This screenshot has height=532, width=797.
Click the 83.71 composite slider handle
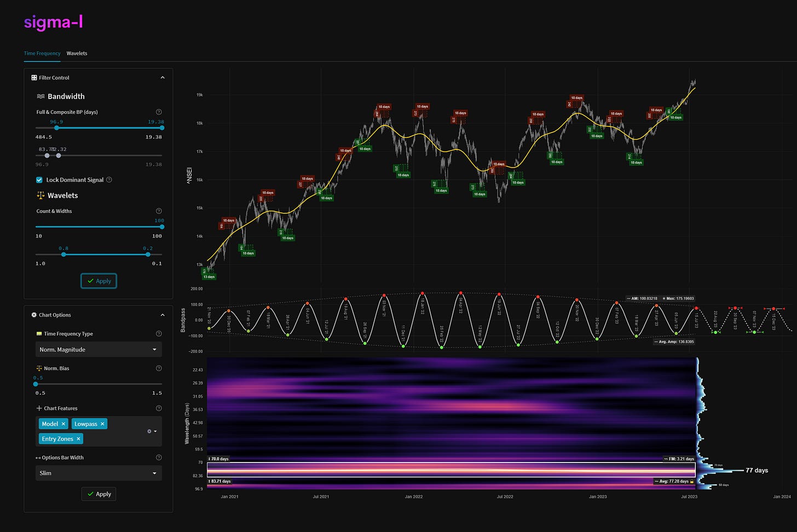[x=47, y=155]
